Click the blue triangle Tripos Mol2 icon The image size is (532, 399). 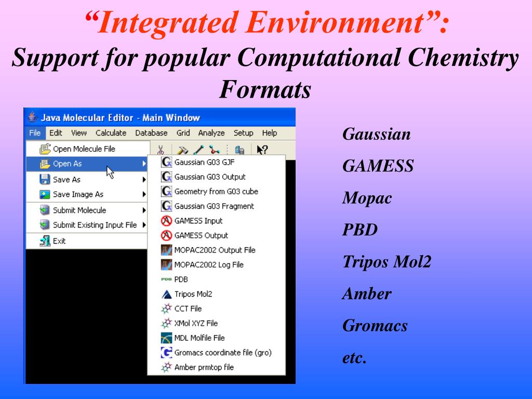tap(166, 294)
